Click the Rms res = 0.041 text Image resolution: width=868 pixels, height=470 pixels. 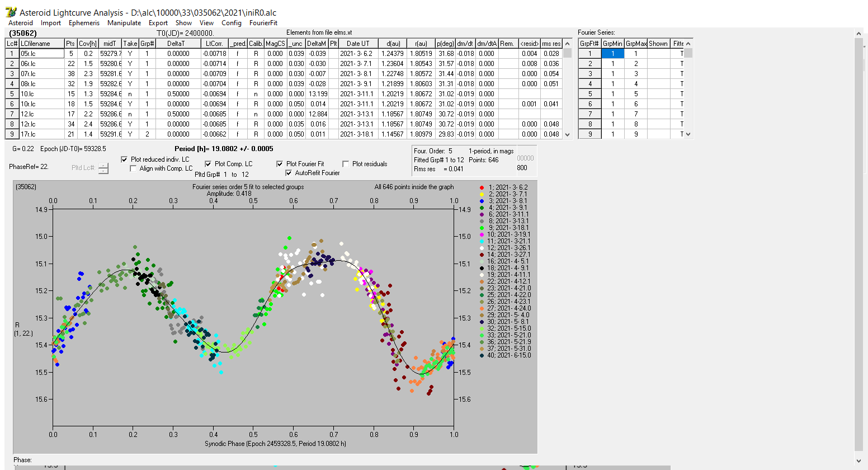click(x=438, y=169)
